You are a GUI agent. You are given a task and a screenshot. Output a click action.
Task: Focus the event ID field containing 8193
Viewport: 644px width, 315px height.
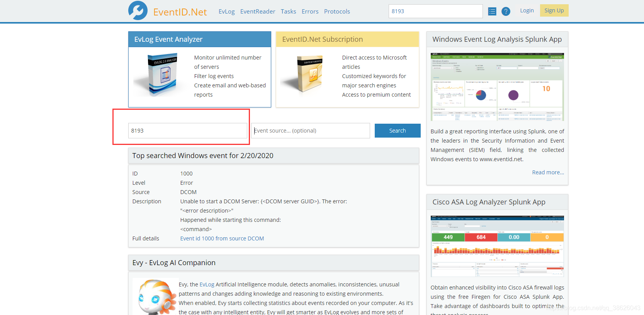(187, 131)
